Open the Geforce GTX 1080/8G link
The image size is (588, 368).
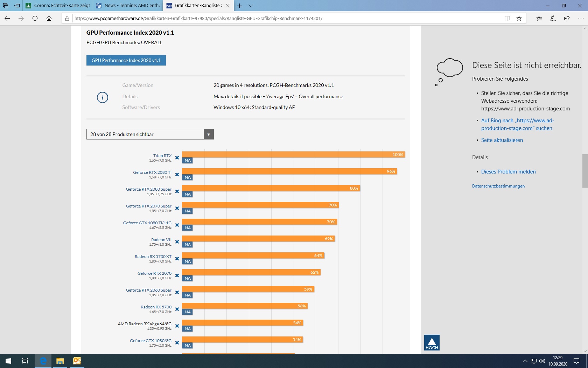pos(150,341)
